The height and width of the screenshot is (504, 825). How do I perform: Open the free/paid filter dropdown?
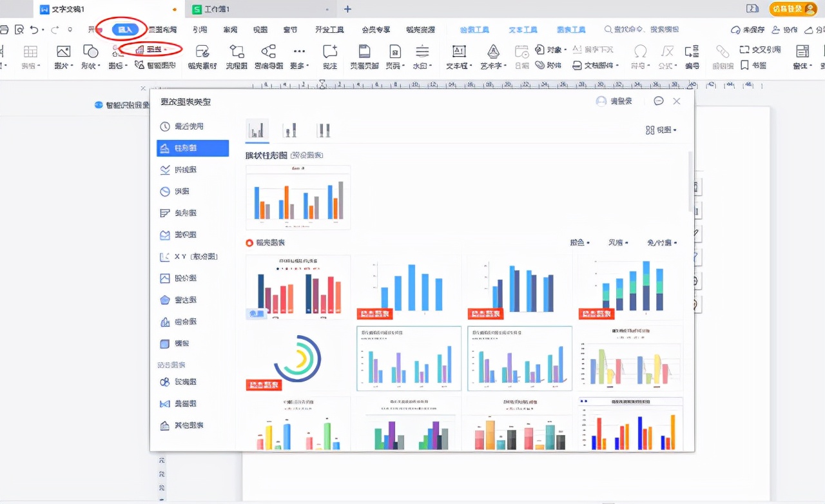[x=662, y=243]
